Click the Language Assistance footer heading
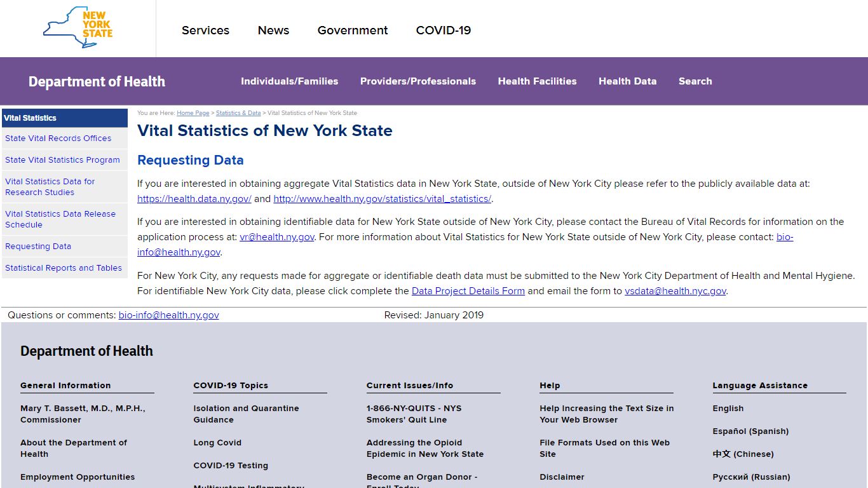 point(760,386)
